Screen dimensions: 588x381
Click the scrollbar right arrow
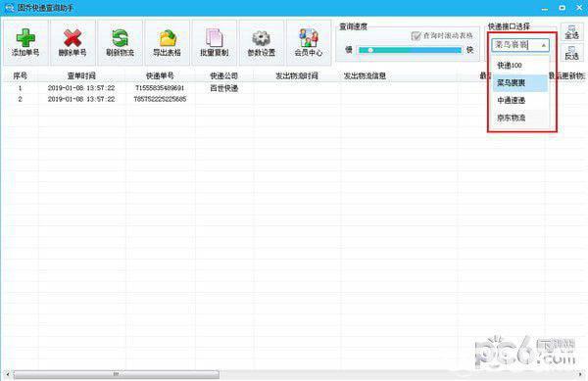[581, 374]
